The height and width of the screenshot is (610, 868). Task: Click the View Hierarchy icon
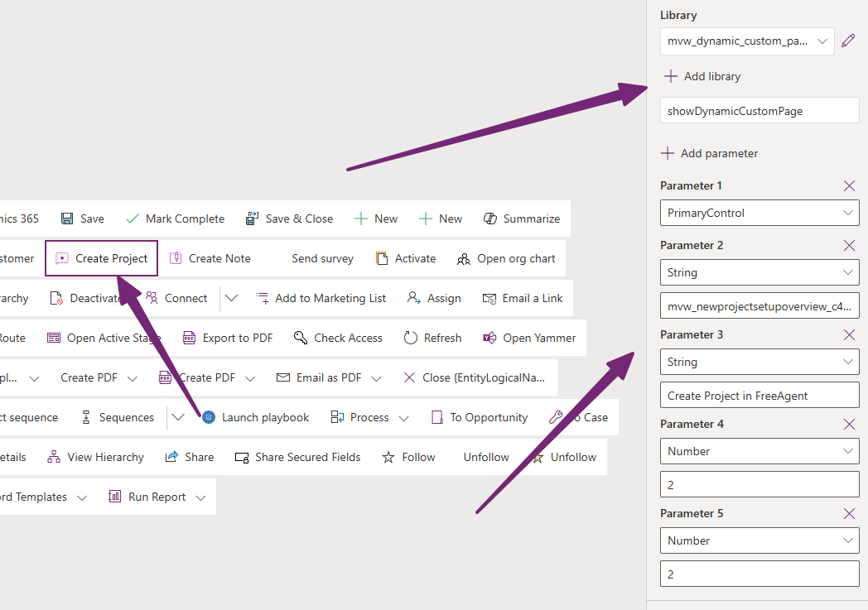pyautogui.click(x=54, y=457)
